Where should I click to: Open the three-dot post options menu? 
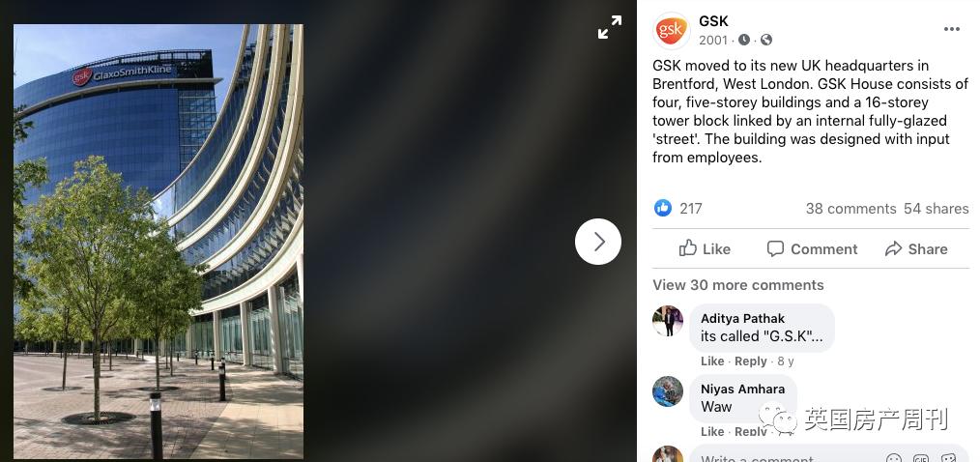pos(951,29)
